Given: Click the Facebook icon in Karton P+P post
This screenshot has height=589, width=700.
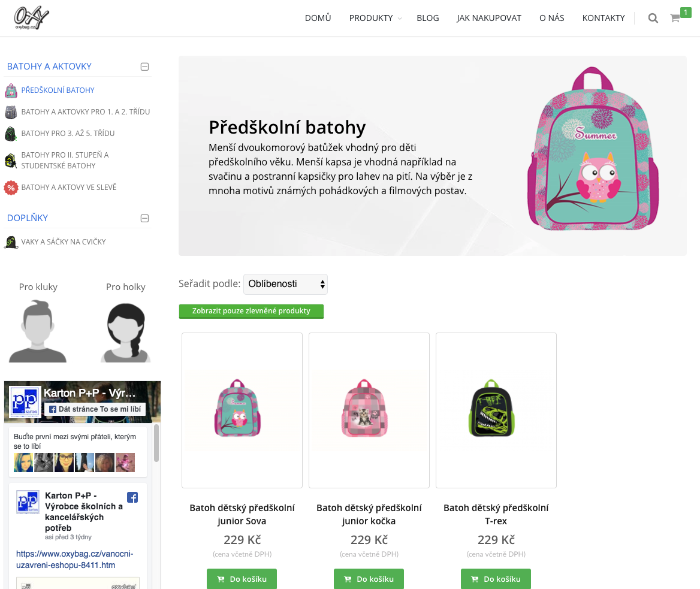Looking at the screenshot, I should click(x=132, y=497).
